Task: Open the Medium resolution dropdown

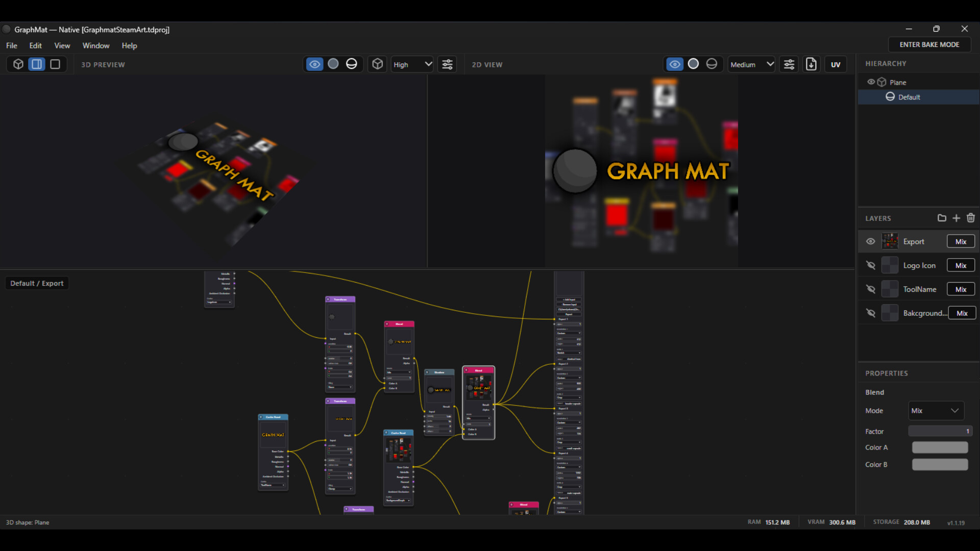Action: [x=752, y=64]
